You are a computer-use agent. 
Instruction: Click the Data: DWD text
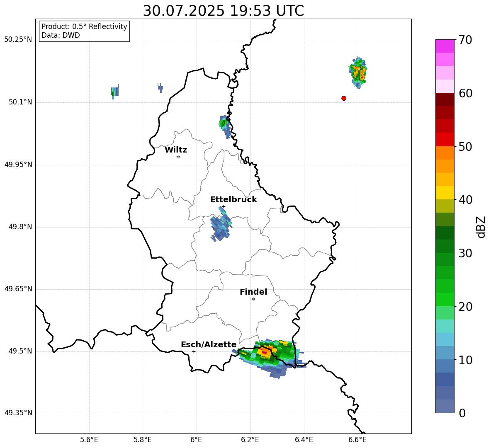[x=61, y=35]
